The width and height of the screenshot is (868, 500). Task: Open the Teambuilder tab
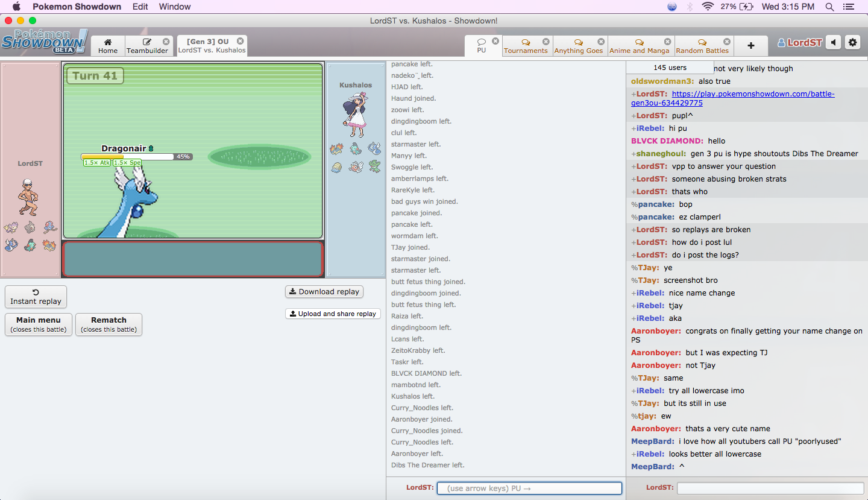click(148, 46)
